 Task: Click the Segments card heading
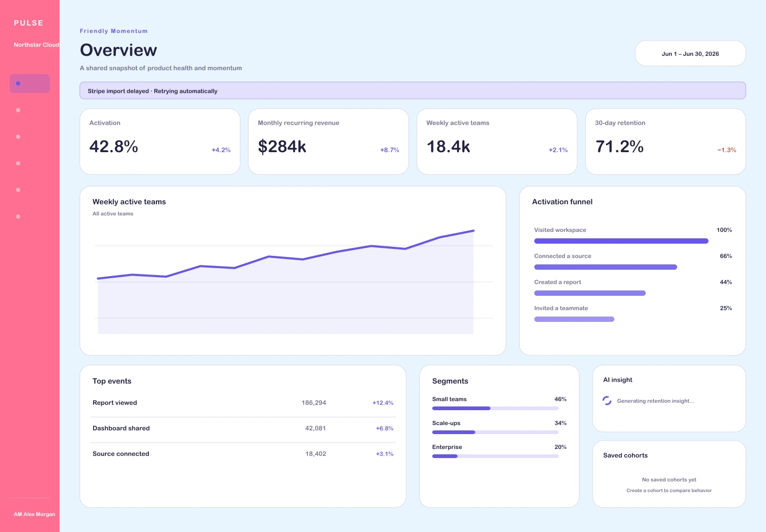450,381
